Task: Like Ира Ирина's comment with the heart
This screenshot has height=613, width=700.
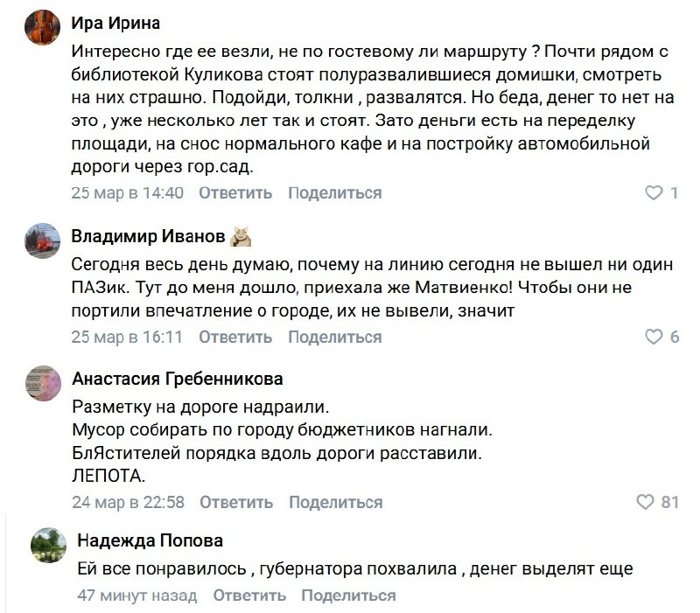Action: pyautogui.click(x=654, y=192)
